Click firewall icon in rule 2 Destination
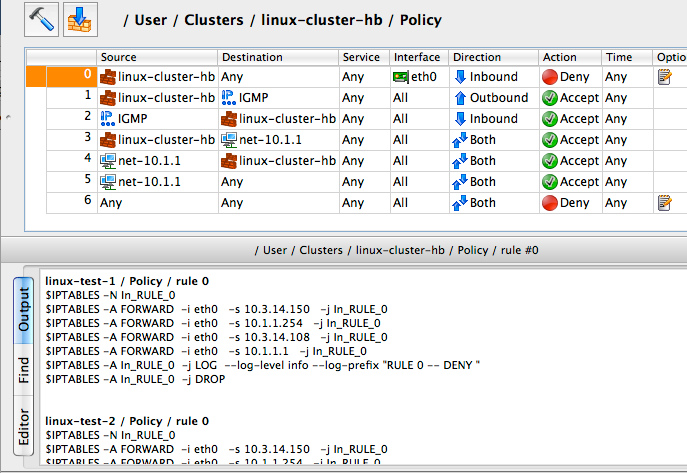 click(229, 119)
